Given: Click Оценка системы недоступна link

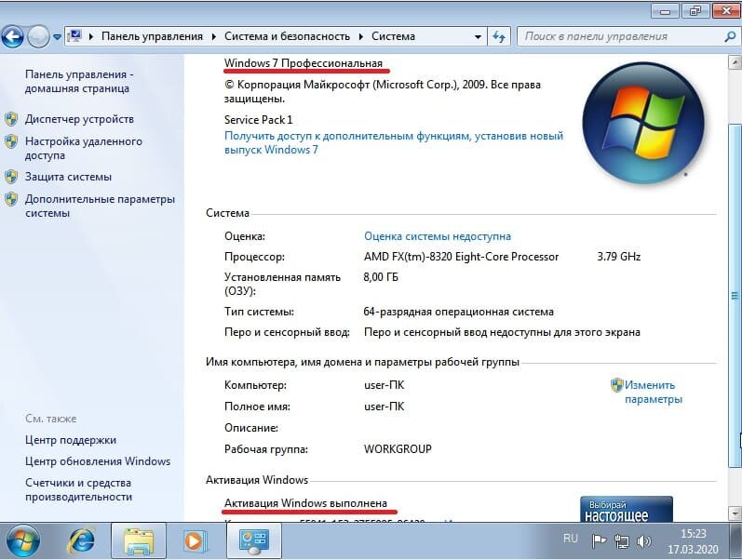Looking at the screenshot, I should (438, 236).
